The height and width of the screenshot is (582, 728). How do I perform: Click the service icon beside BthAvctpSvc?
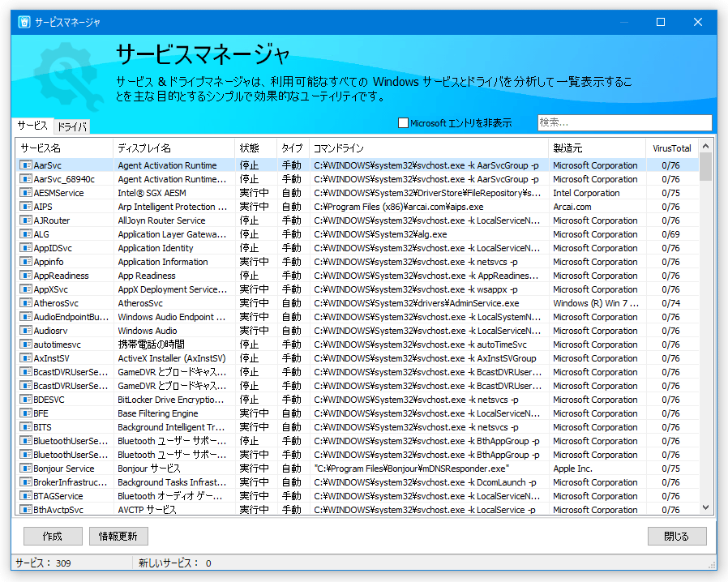tap(25, 510)
